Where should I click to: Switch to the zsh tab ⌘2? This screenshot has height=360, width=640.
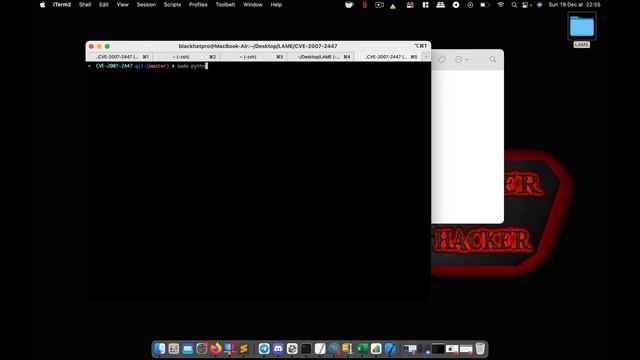pyautogui.click(x=187, y=57)
